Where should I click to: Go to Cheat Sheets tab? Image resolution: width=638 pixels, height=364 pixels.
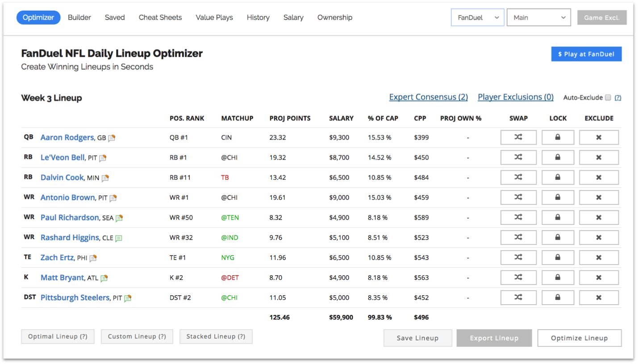(x=160, y=17)
